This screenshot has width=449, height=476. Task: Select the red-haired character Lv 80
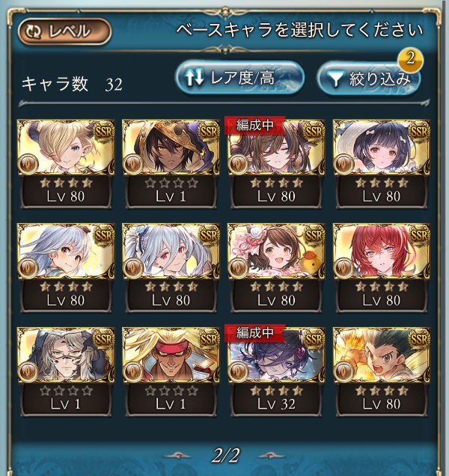382,268
